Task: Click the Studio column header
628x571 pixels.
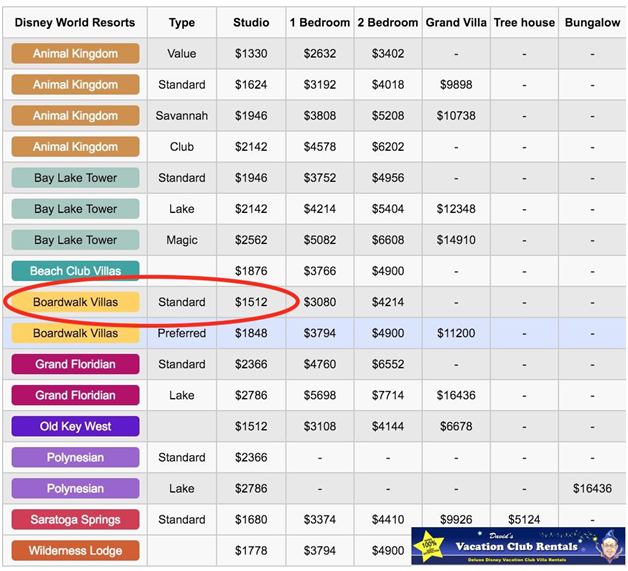Action: tap(251, 22)
